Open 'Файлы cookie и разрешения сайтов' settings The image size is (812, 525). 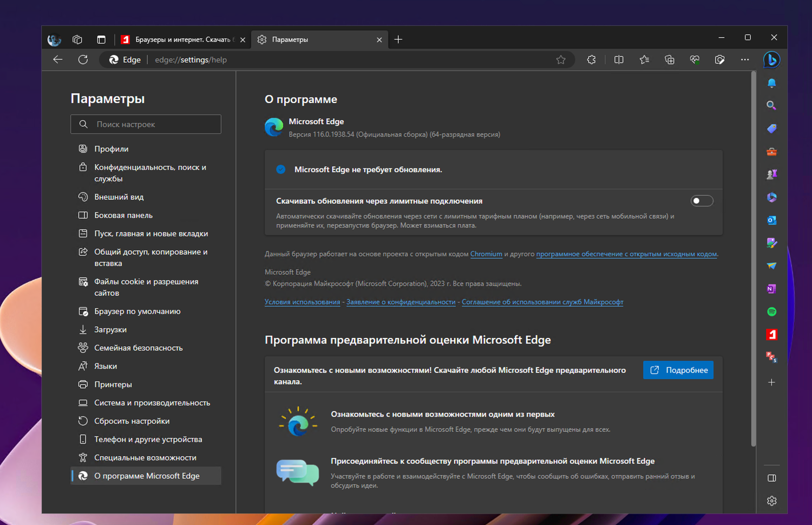(146, 287)
